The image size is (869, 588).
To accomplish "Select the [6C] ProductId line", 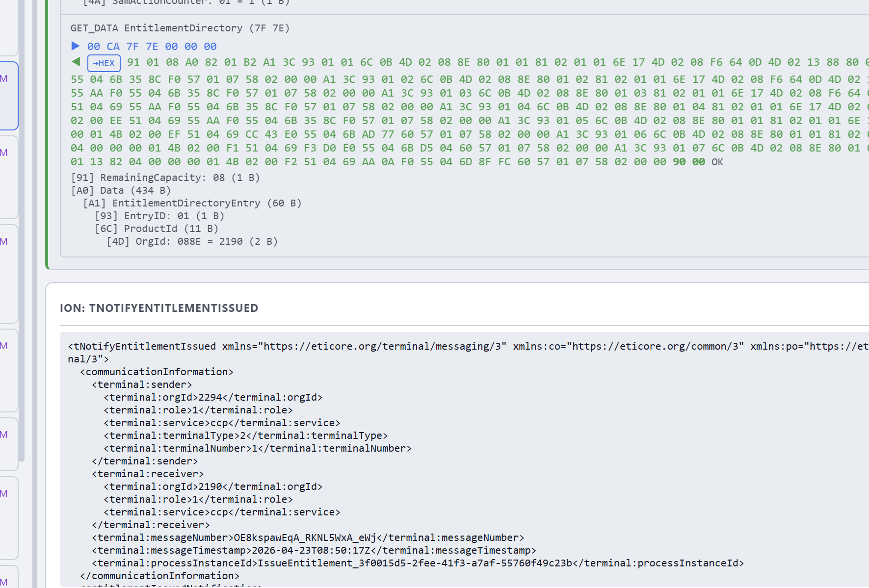I will pyautogui.click(x=157, y=229).
